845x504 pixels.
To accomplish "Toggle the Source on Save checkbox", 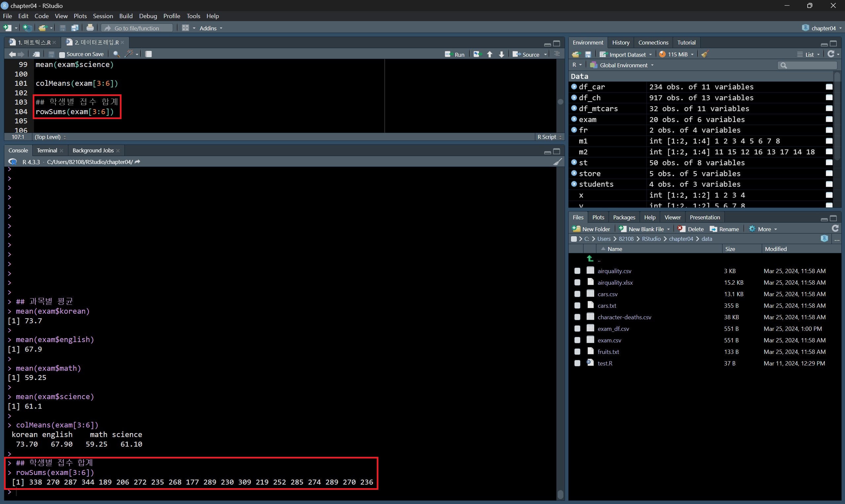I will (62, 54).
